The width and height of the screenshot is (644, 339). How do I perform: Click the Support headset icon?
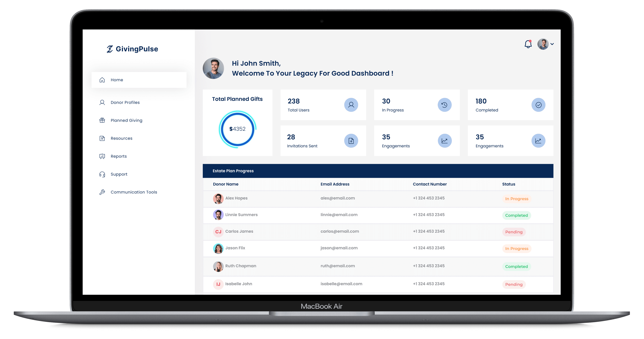coord(102,174)
